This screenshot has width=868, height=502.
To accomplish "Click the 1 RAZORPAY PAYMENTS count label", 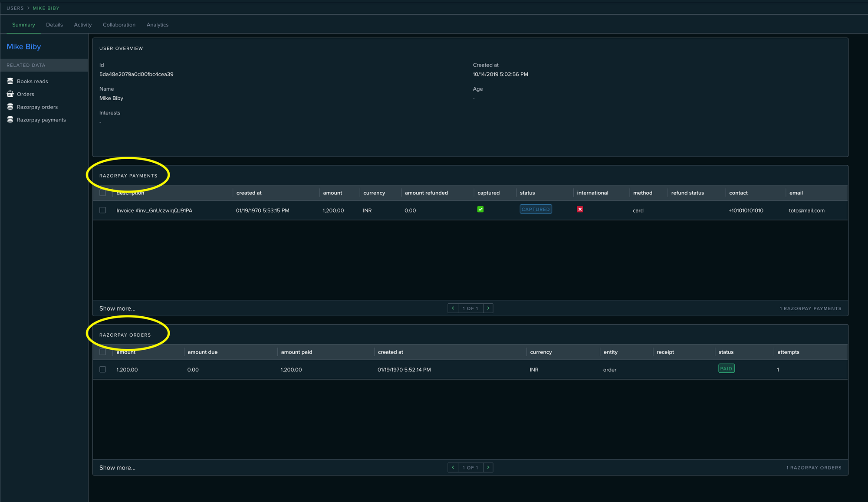I will coord(810,308).
